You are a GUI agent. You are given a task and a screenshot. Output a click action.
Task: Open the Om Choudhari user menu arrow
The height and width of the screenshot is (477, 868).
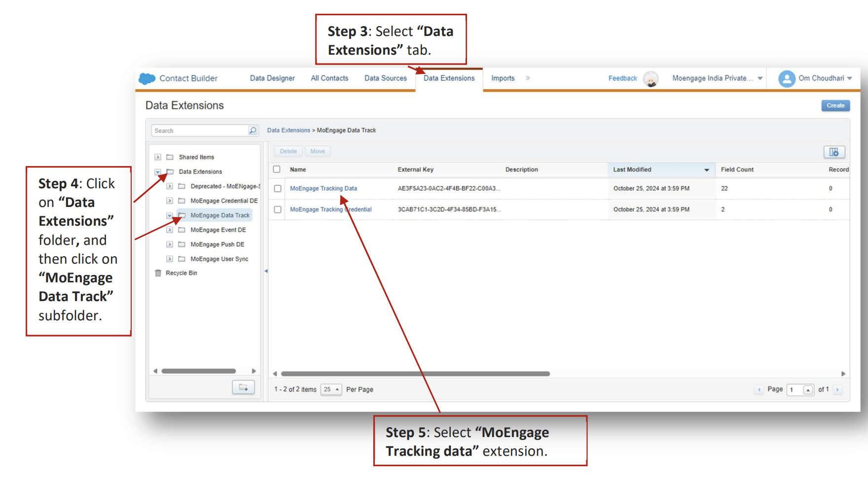(849, 79)
